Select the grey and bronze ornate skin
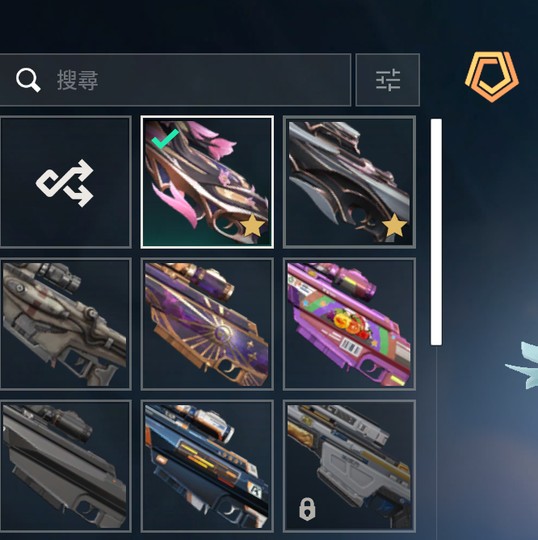The image size is (538, 540). click(349, 182)
